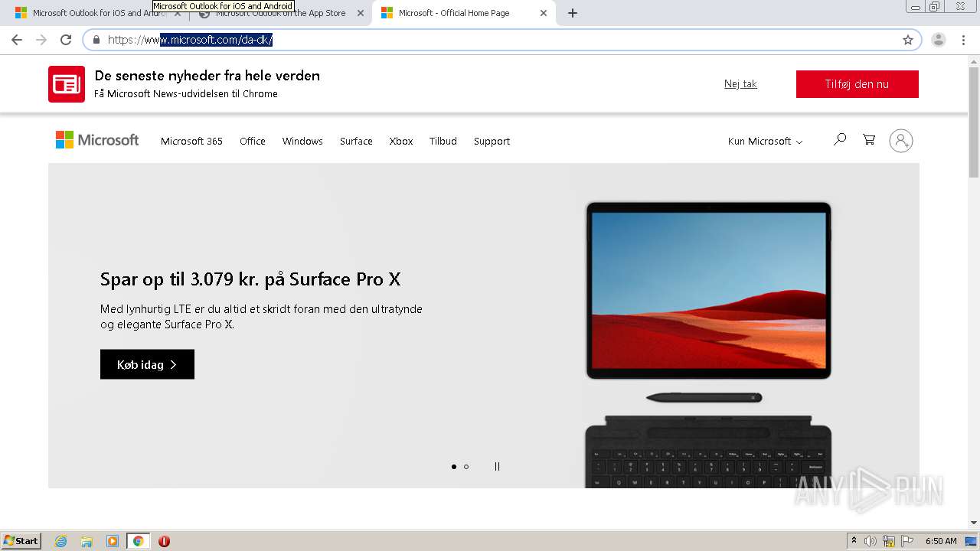Click the Tilføj den nu button
The height and width of the screenshot is (551, 980).
click(x=857, y=84)
